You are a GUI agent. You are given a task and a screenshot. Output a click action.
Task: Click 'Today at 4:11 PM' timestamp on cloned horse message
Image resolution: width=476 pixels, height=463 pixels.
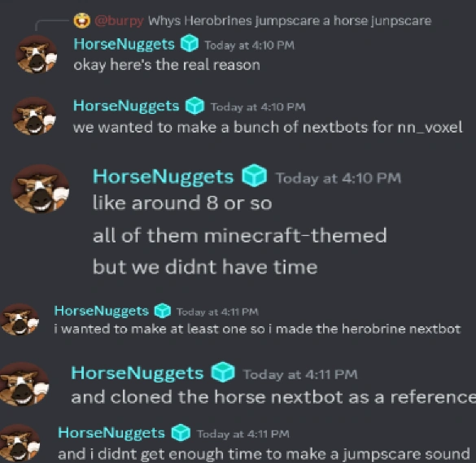pyautogui.click(x=300, y=374)
